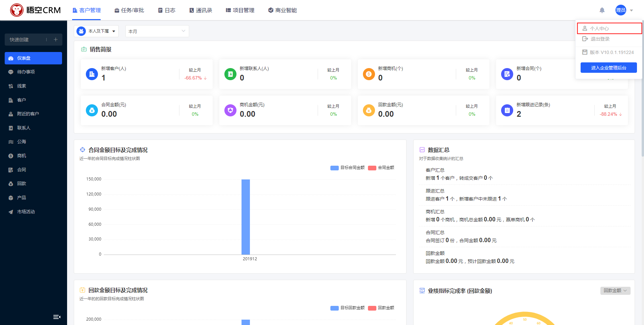The width and height of the screenshot is (644, 325).
Task: Click -66.67% change in 新增客户 card
Action: click(196, 78)
